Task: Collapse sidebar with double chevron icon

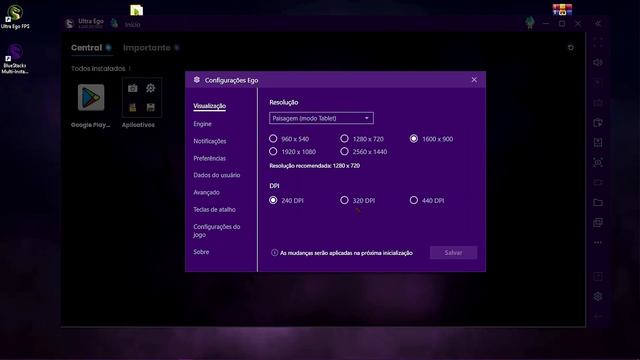Action: click(x=598, y=24)
